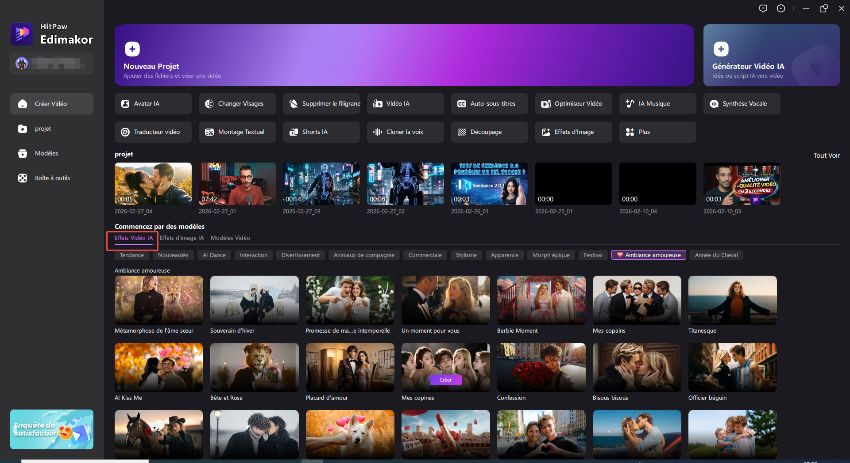Open project 2026-02-27_01 thumbnail
This screenshot has width=850, height=463.
coord(237,184)
